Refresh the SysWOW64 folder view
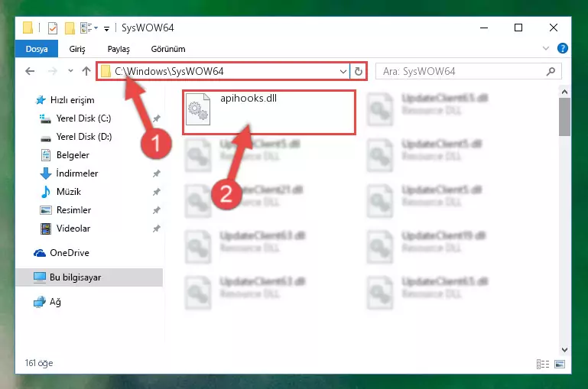Screen dimensions: 588x389 [x=358, y=71]
